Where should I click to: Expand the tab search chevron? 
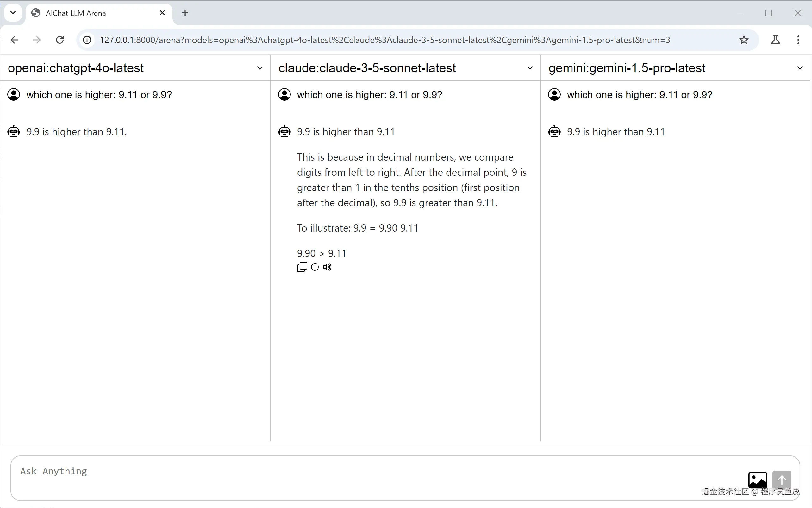(13, 13)
